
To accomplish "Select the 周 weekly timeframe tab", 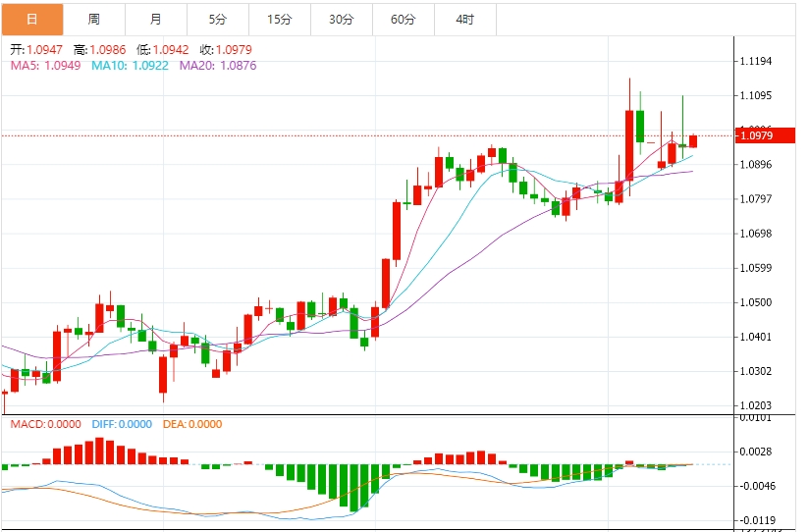I will point(93,20).
